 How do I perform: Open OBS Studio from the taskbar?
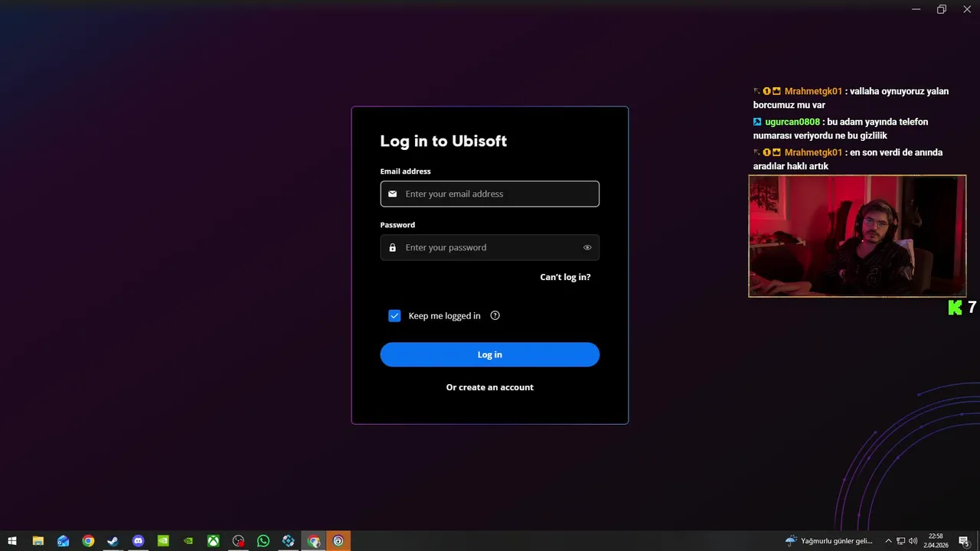coord(238,541)
